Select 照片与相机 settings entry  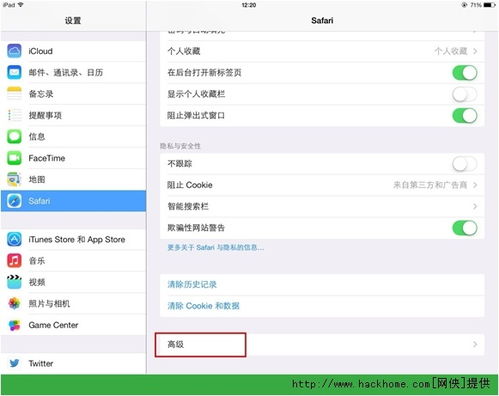73,303
